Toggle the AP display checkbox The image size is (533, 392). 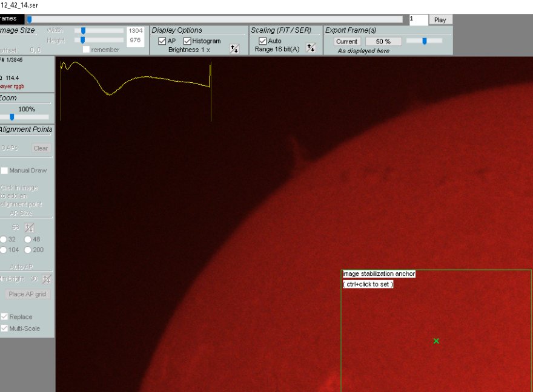coord(162,41)
